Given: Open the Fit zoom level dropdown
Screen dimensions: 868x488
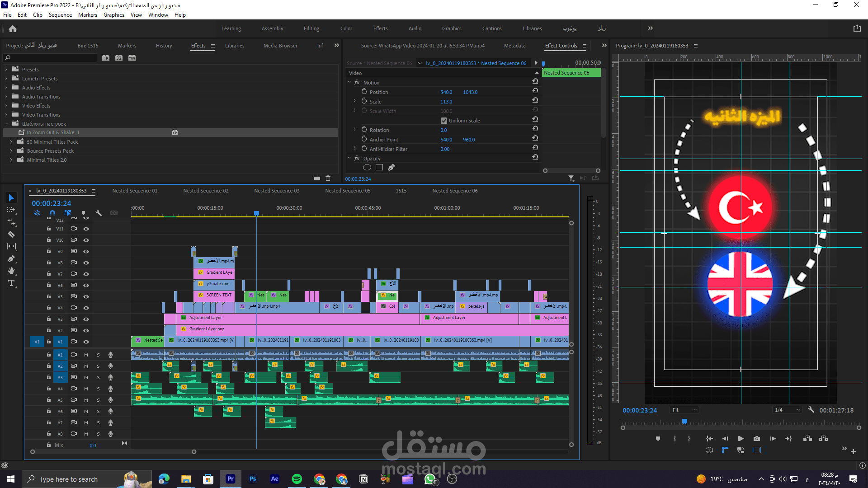Looking at the screenshot, I should click(684, 410).
